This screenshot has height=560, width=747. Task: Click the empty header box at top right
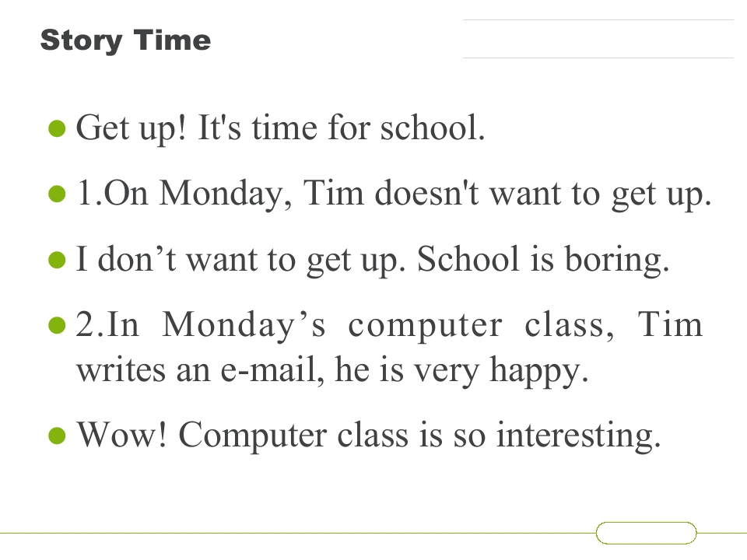[x=598, y=39]
